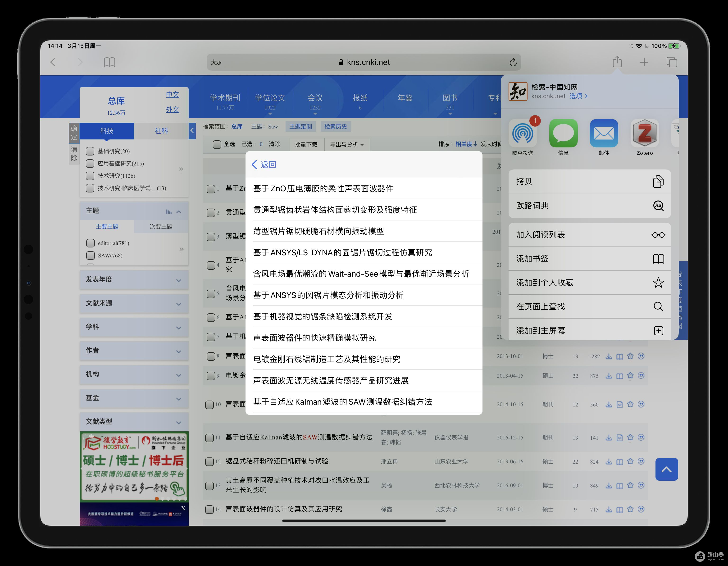This screenshot has height=566, width=728.
Task: Choose 添加书签 action
Action: click(590, 259)
